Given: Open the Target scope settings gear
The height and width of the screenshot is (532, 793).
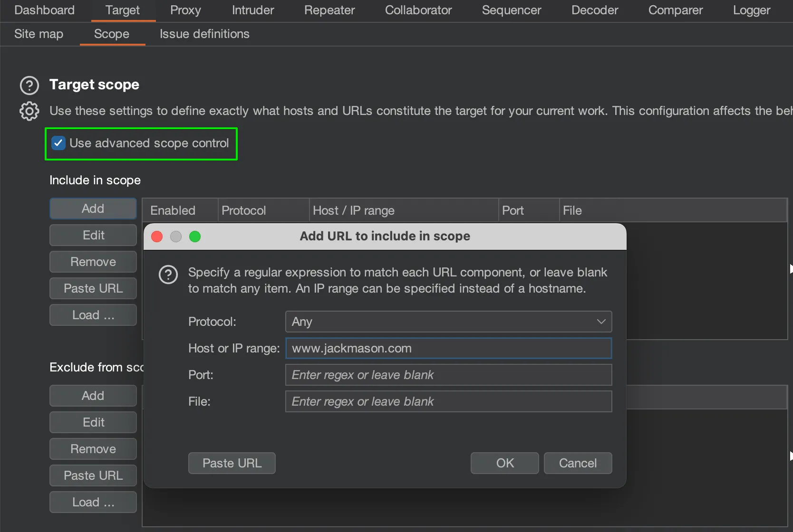Looking at the screenshot, I should point(29,111).
